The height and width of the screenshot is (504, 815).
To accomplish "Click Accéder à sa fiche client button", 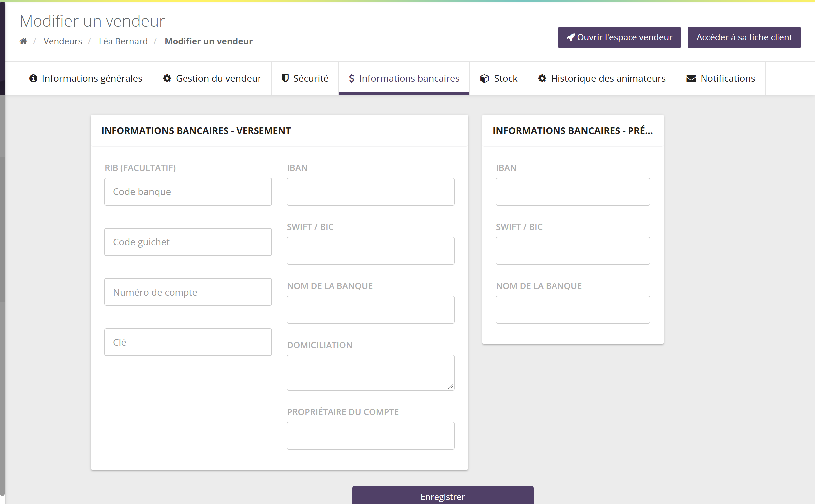I will tap(744, 37).
